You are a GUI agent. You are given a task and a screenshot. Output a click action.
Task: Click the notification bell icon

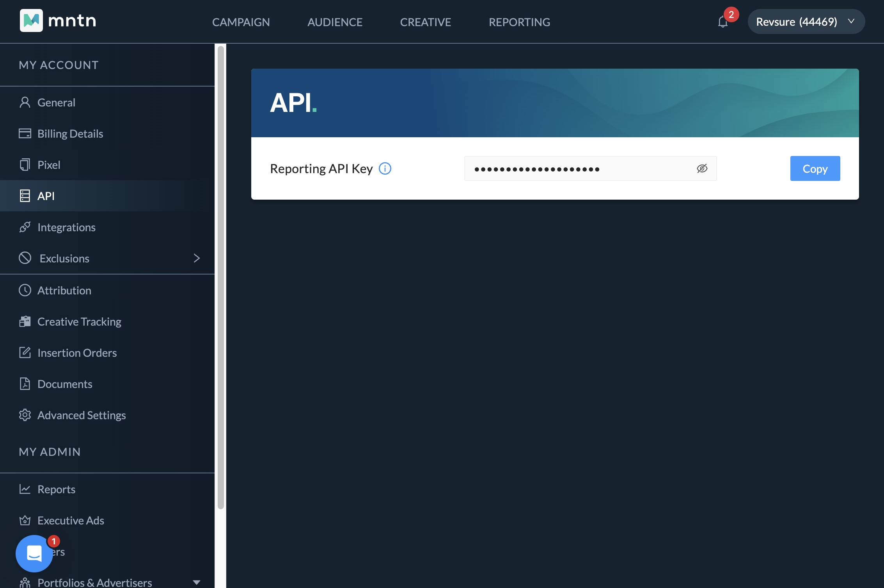(x=722, y=22)
